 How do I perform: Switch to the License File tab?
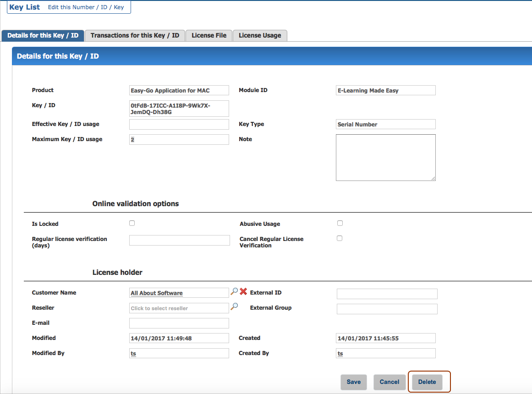click(x=209, y=35)
